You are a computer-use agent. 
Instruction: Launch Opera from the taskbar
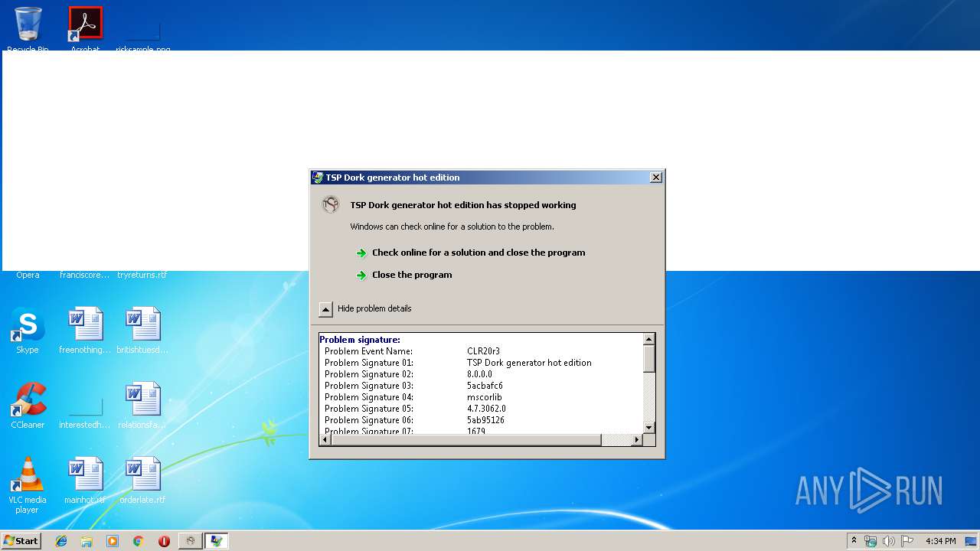tap(164, 541)
